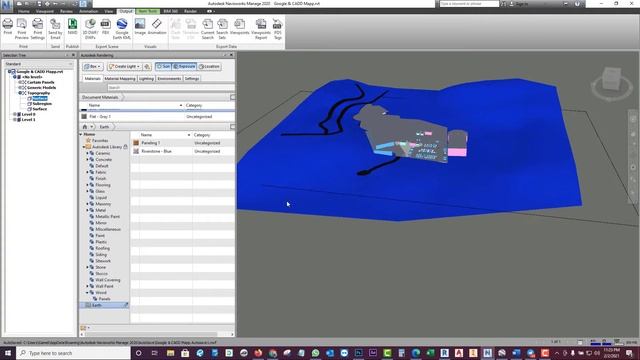Screen dimensions: 640x360
Task: Toggle the Location button
Action: coord(209,67)
